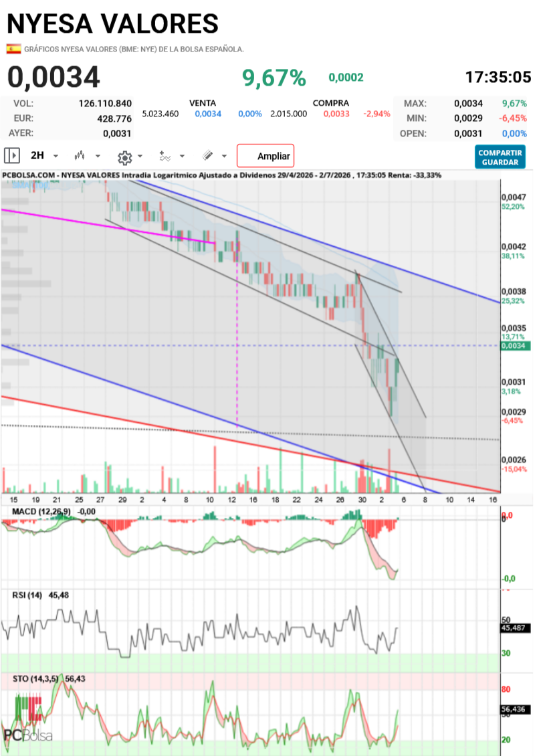Image resolution: width=535 pixels, height=756 pixels.
Task: Toggle the side panel icon in chart toolbar
Action: [11, 156]
